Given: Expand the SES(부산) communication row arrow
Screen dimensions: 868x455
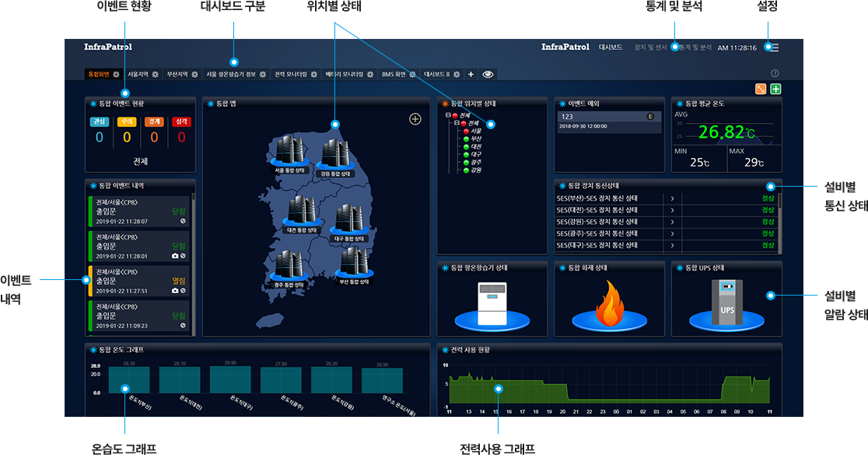Looking at the screenshot, I should (x=671, y=198).
